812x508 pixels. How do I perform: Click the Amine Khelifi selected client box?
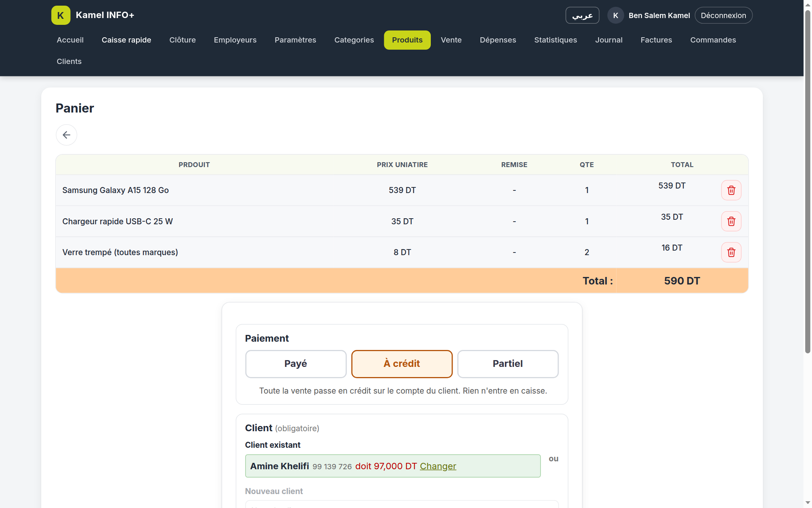[x=392, y=466]
